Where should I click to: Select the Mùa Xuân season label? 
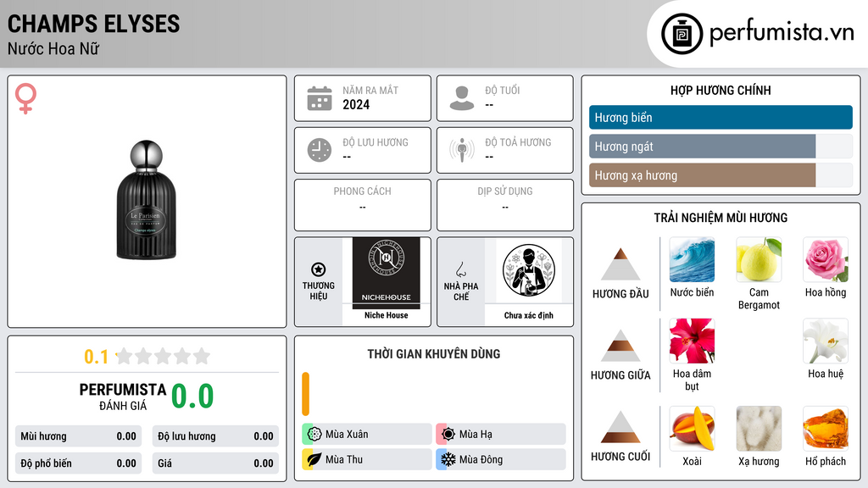point(347,435)
